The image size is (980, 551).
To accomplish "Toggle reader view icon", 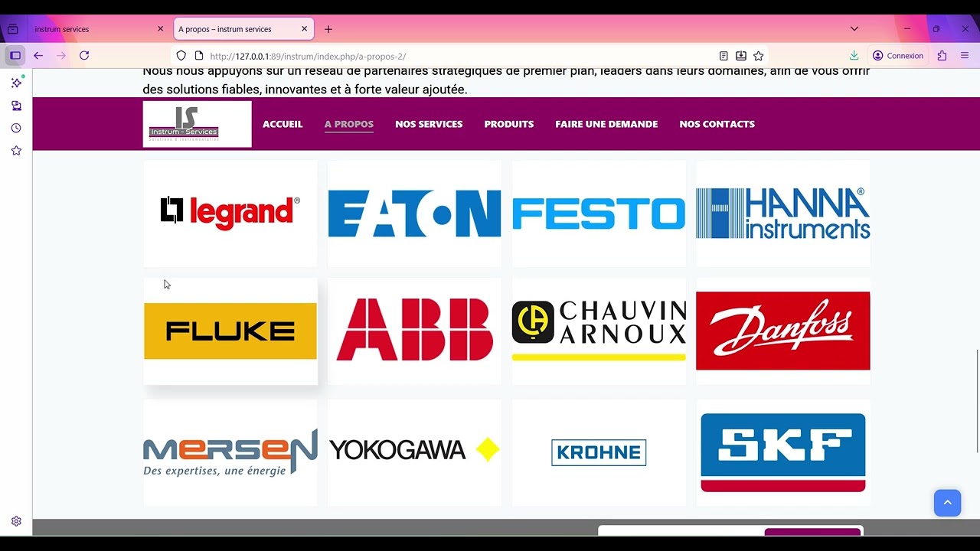I will coord(724,56).
